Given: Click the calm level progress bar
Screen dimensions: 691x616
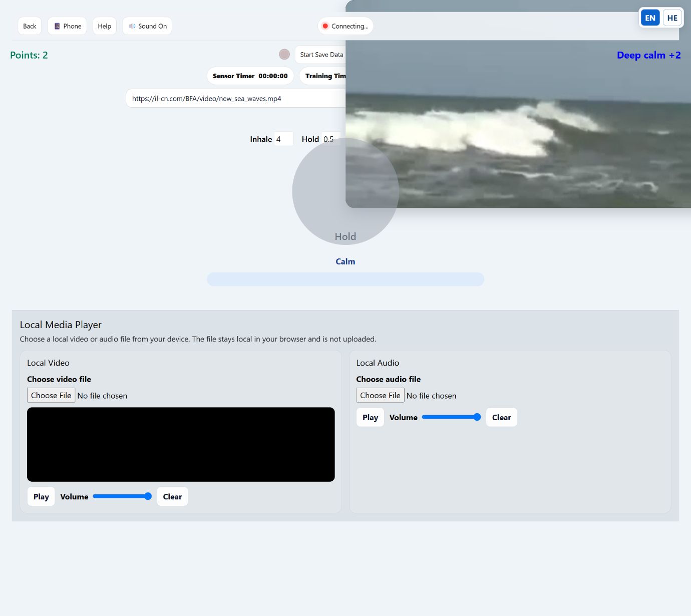Looking at the screenshot, I should [x=345, y=279].
